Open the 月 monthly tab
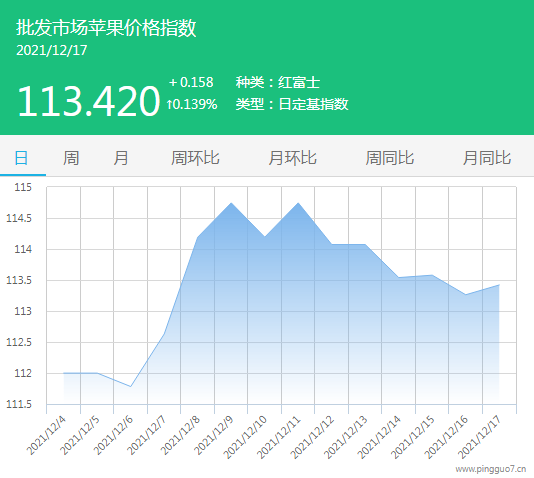This screenshot has width=534, height=478. click(x=121, y=158)
